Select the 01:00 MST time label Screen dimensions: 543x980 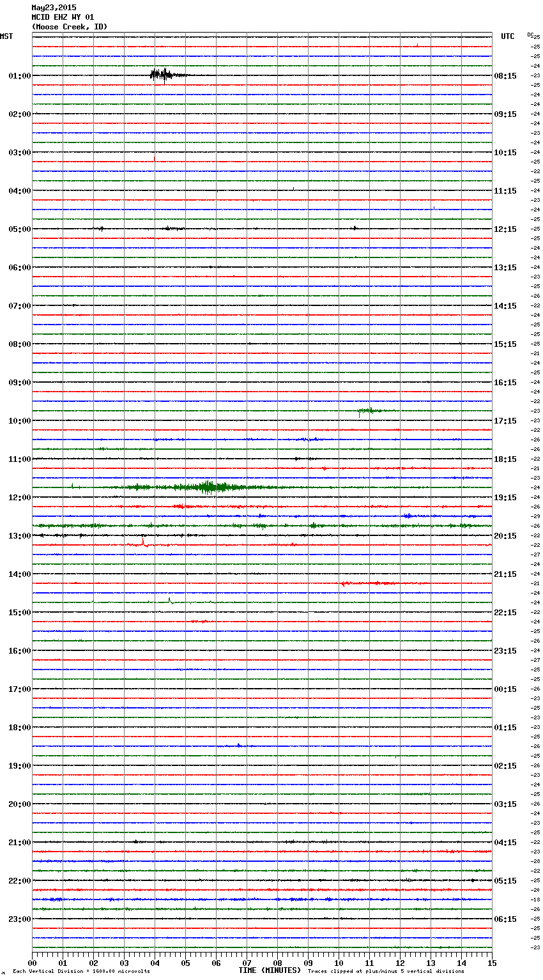click(20, 76)
